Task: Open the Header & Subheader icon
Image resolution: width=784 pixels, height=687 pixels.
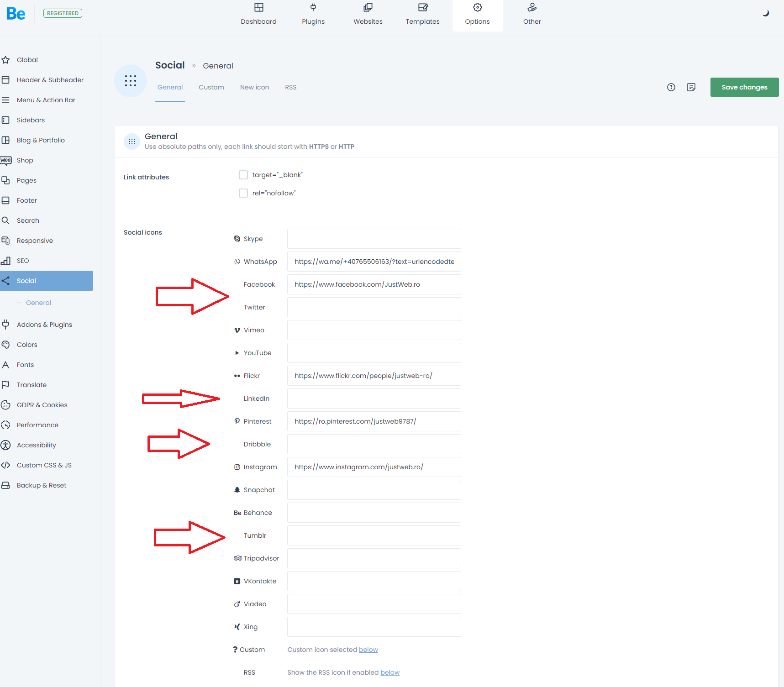Action: (5, 80)
